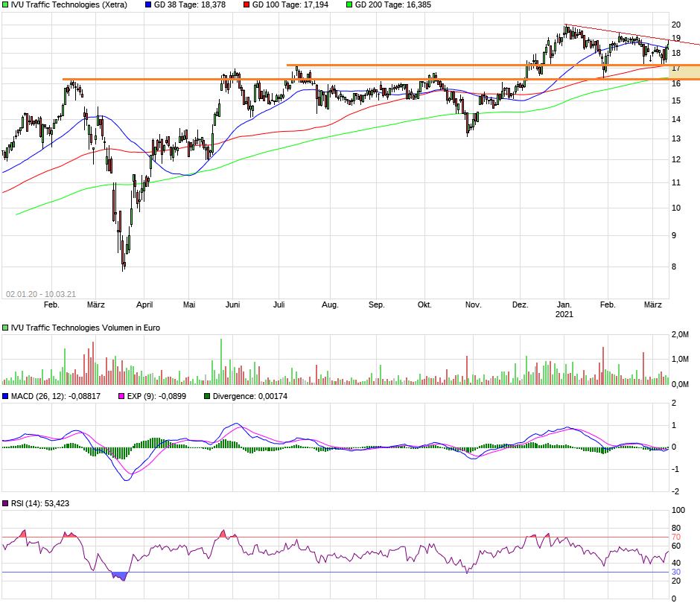Click the EXP (9): -0,0899 label

[156, 396]
